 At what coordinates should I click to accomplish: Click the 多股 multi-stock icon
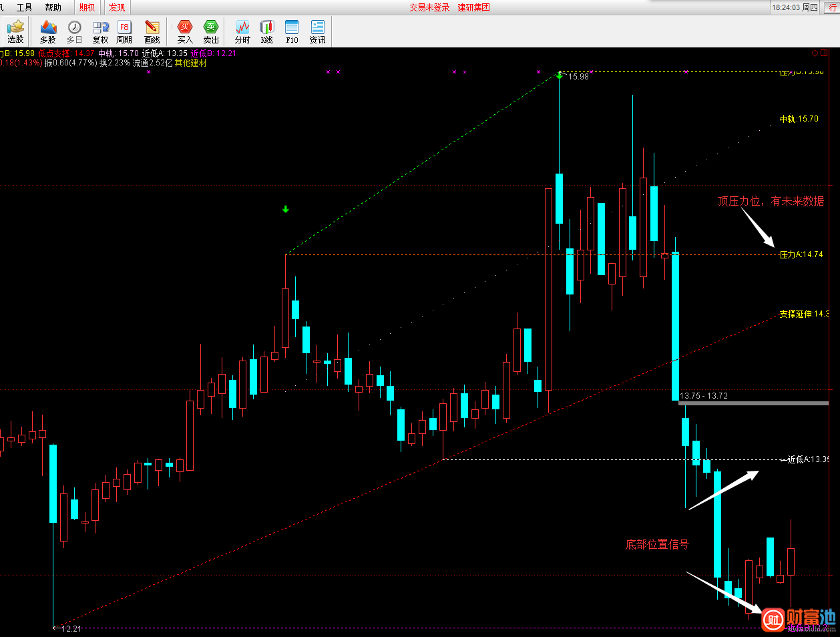click(x=48, y=31)
